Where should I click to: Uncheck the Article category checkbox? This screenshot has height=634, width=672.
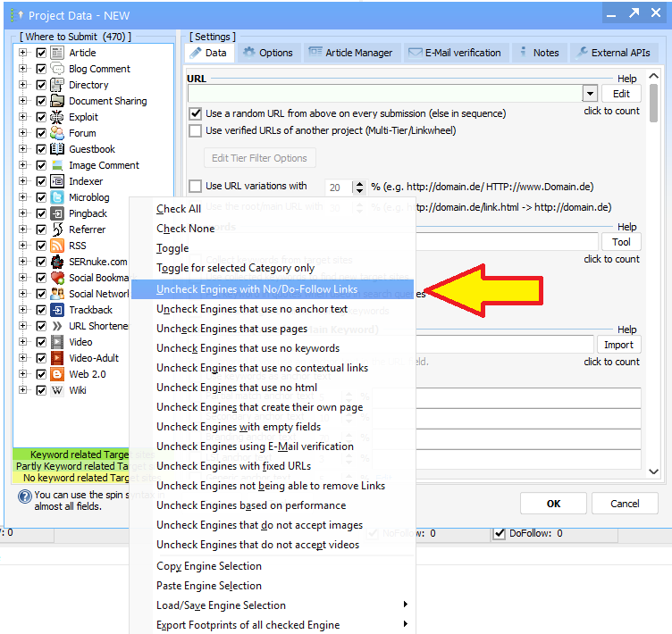pos(41,53)
